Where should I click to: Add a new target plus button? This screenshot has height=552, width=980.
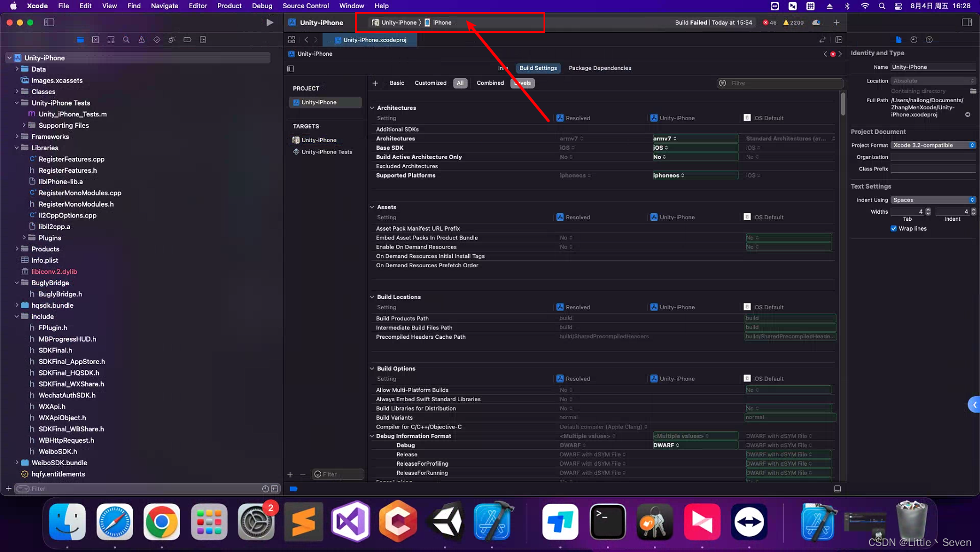click(290, 474)
